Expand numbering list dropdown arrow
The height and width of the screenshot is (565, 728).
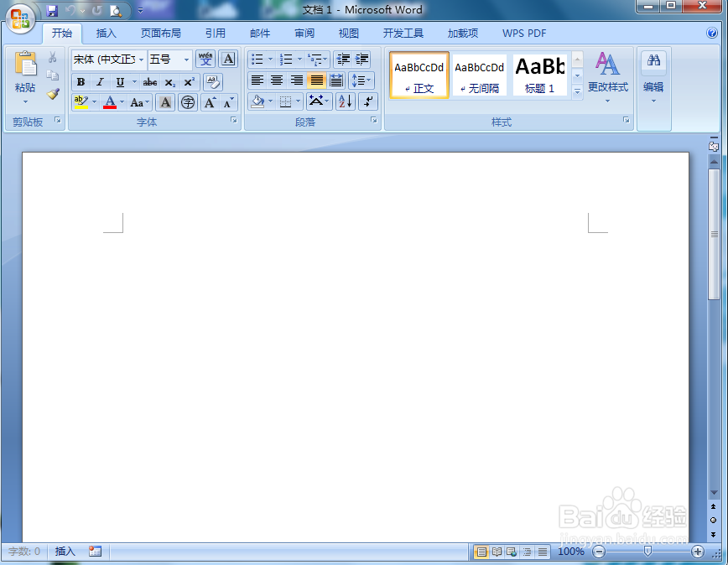click(299, 59)
